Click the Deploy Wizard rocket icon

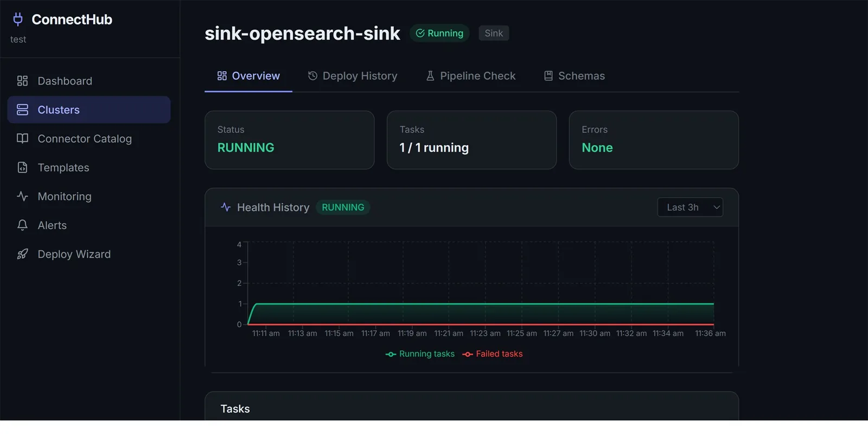22,254
